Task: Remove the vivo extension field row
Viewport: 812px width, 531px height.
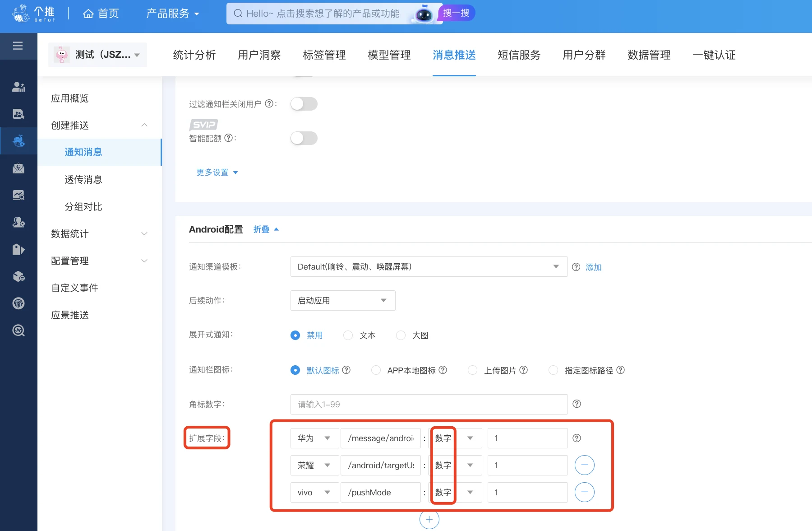Action: [x=585, y=492]
